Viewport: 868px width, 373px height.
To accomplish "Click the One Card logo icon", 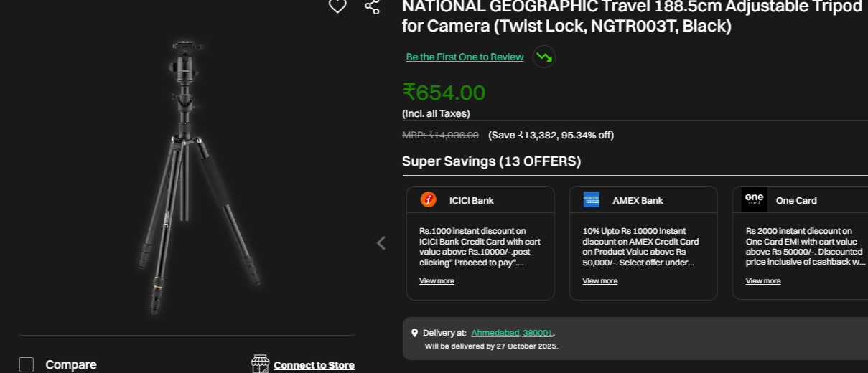I will [754, 199].
